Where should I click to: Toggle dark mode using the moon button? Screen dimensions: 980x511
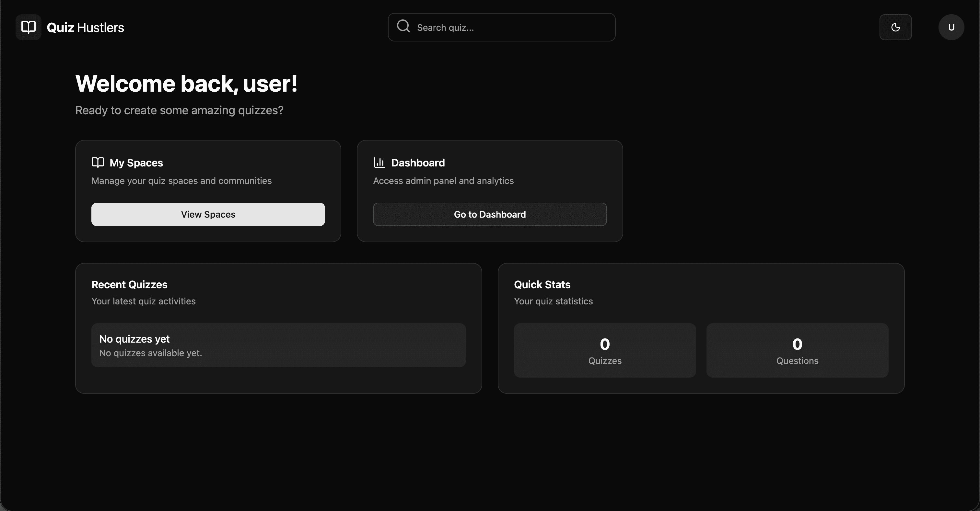point(895,27)
